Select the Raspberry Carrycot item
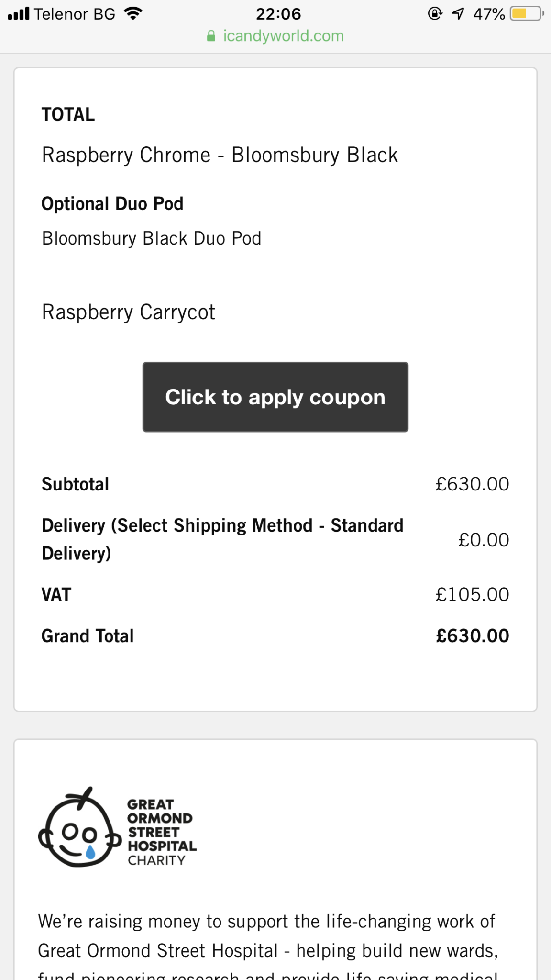The image size is (551, 980). (x=128, y=312)
